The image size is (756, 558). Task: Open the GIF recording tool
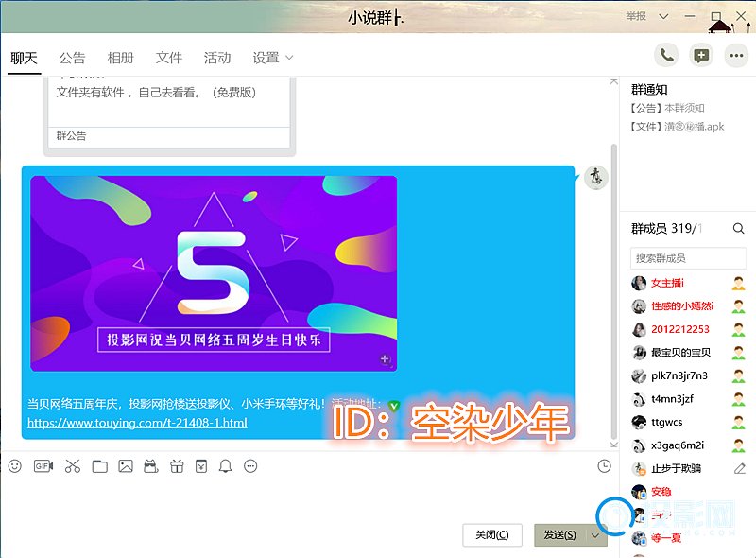click(x=43, y=466)
